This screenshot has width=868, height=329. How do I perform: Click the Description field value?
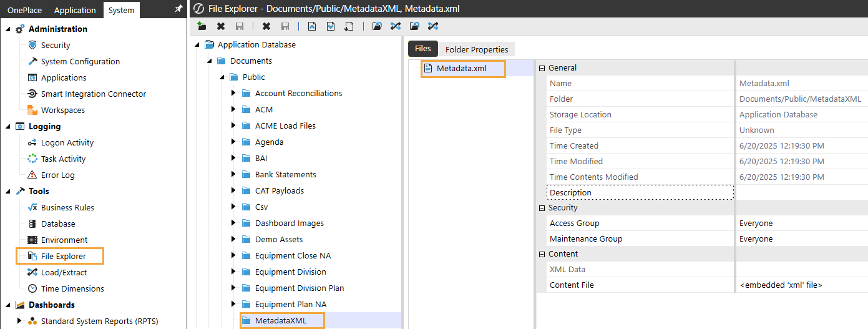[x=801, y=192]
